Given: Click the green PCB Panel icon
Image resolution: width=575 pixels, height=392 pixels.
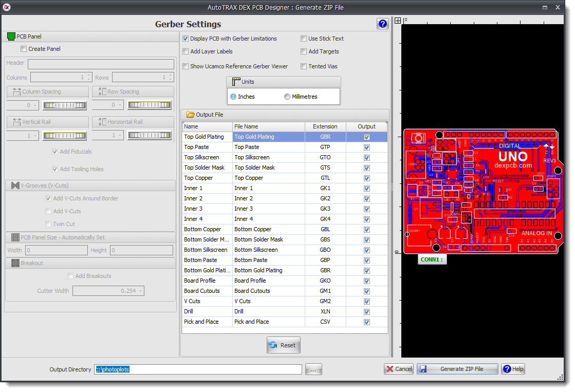Looking at the screenshot, I should click(11, 36).
